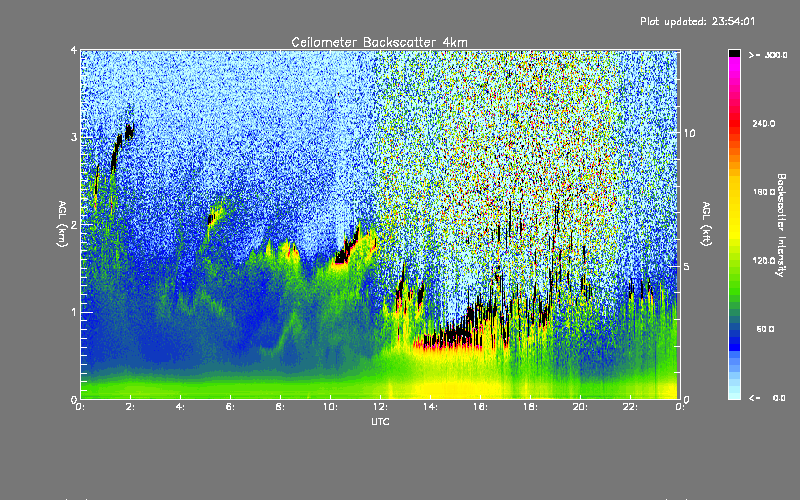Click the black cloud echo near 3 km at 2 UTC
800x500 pixels.
(129, 132)
